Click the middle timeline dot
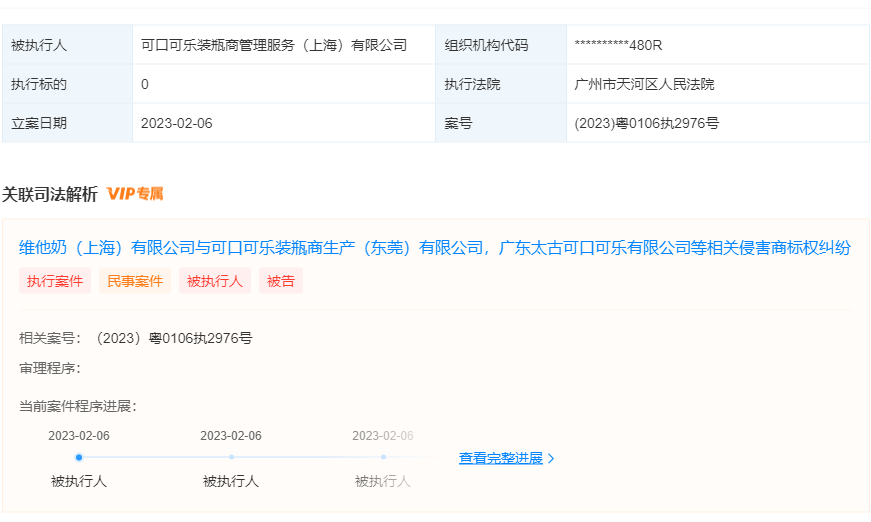Viewport: 871px width, 522px height. click(231, 457)
